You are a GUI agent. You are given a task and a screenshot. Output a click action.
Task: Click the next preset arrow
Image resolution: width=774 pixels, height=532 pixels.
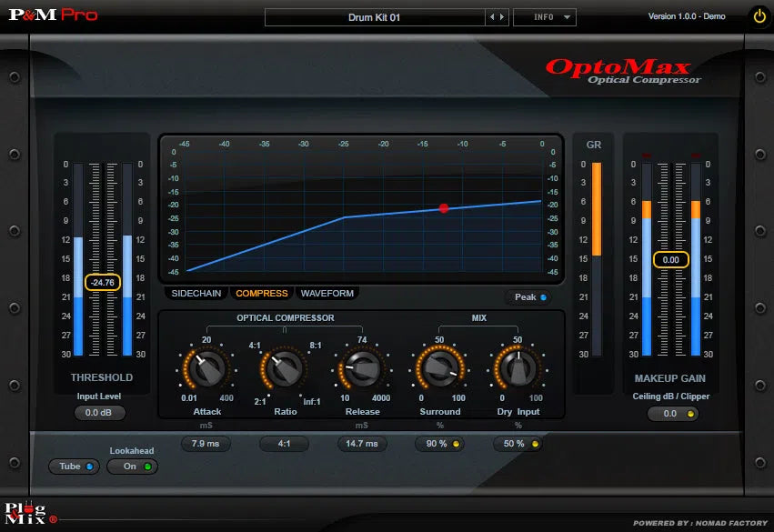(x=500, y=15)
